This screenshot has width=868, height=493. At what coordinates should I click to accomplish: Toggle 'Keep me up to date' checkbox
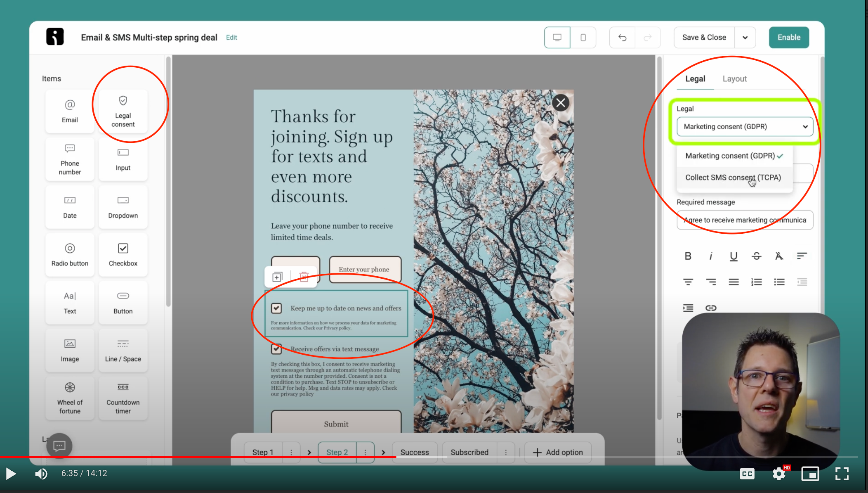tap(276, 308)
